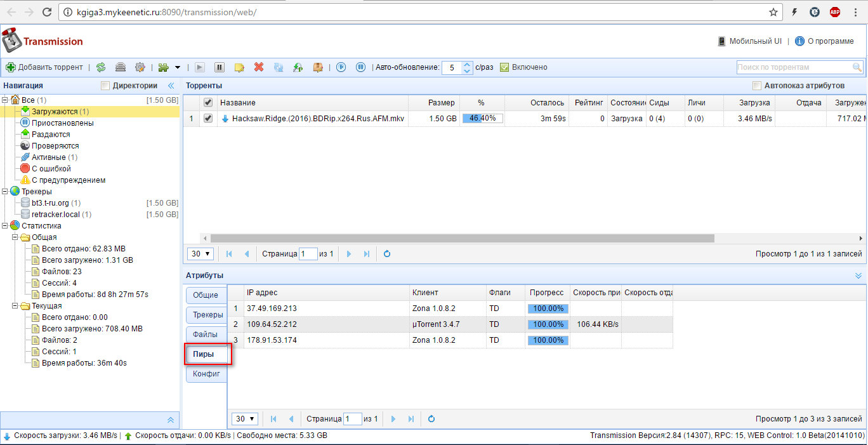Enable the Автопоказ атрибутов checkbox
Viewport: 868px width, 445px height.
(756, 86)
